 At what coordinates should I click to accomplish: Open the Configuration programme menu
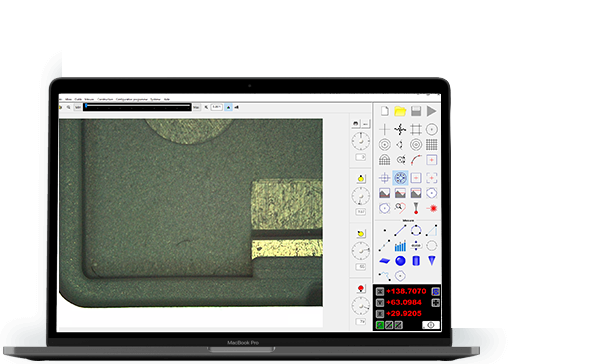click(132, 99)
